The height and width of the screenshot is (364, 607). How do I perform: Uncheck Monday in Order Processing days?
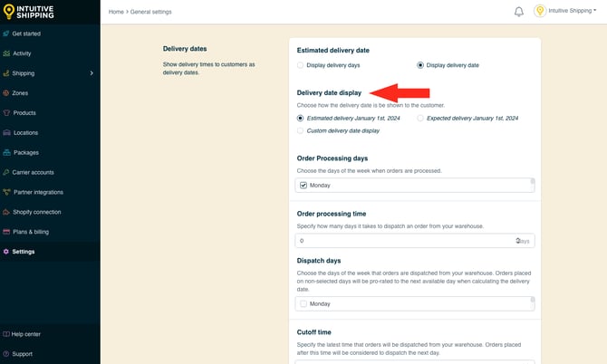tap(303, 186)
